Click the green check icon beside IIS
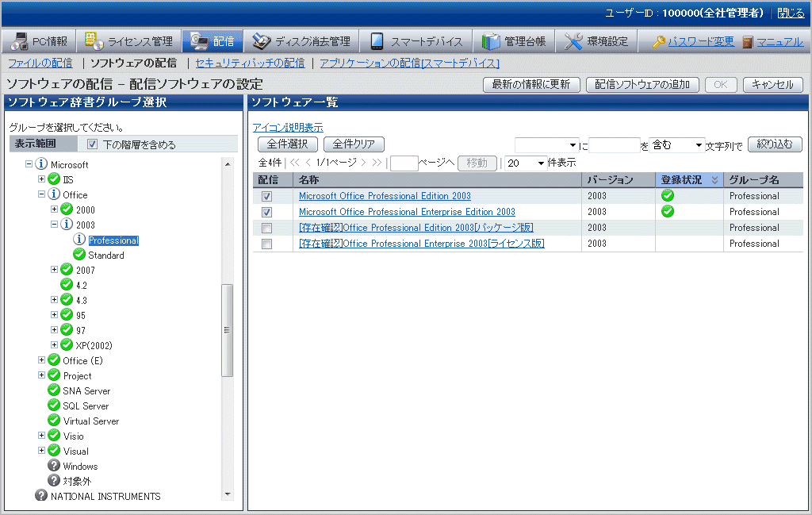 [54, 179]
